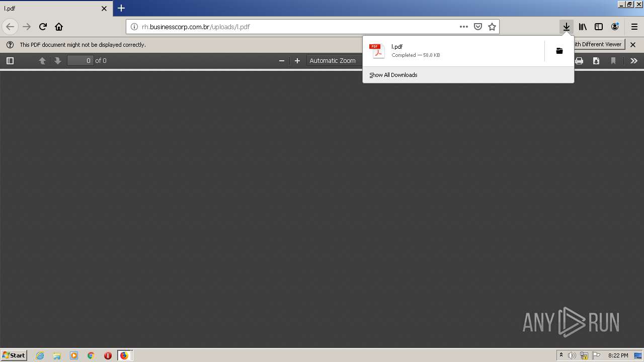Open the Library menu
Image resolution: width=644 pixels, height=362 pixels.
point(583,27)
